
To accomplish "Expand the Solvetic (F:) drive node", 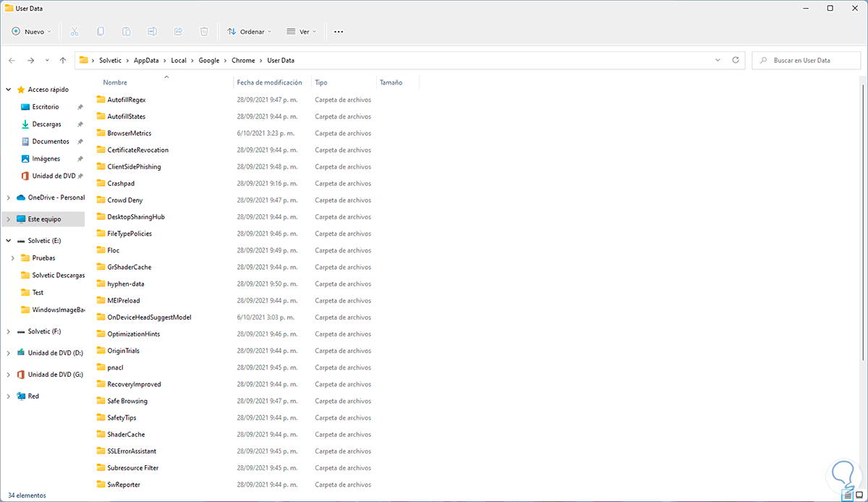I will 9,331.
